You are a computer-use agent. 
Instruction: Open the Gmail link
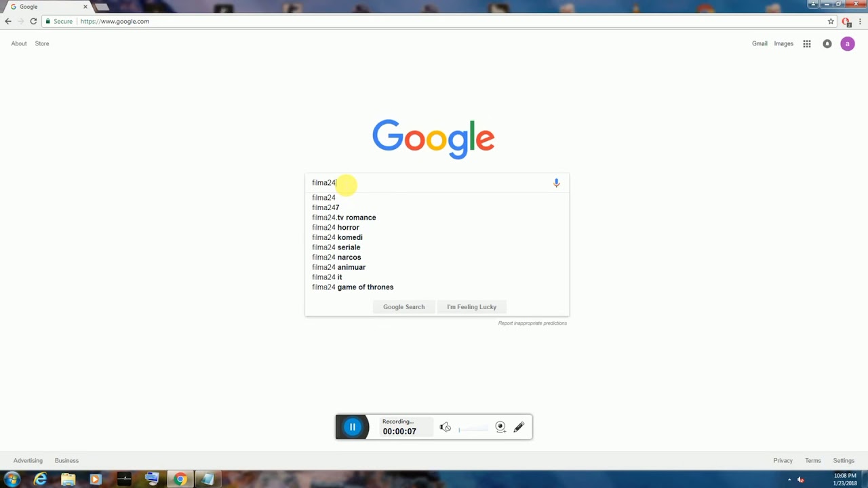click(759, 43)
